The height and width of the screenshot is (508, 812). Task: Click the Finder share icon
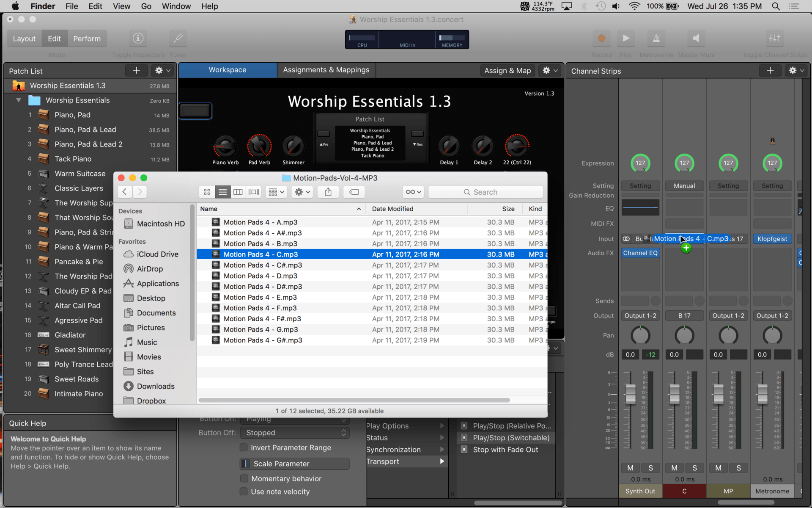pyautogui.click(x=328, y=192)
